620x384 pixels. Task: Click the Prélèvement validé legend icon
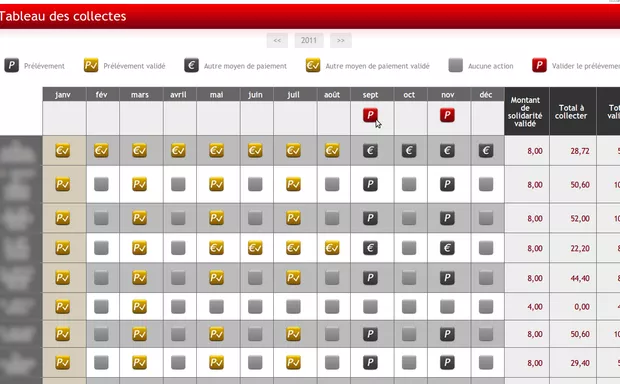click(x=91, y=65)
